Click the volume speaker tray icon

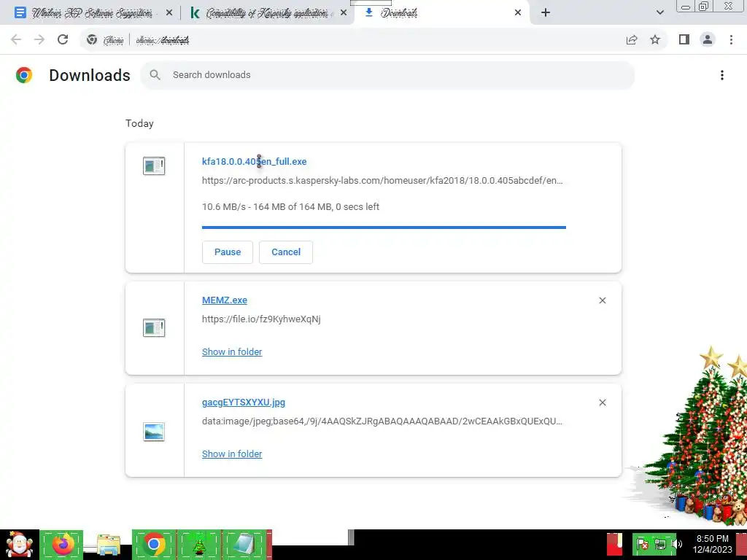(x=676, y=544)
